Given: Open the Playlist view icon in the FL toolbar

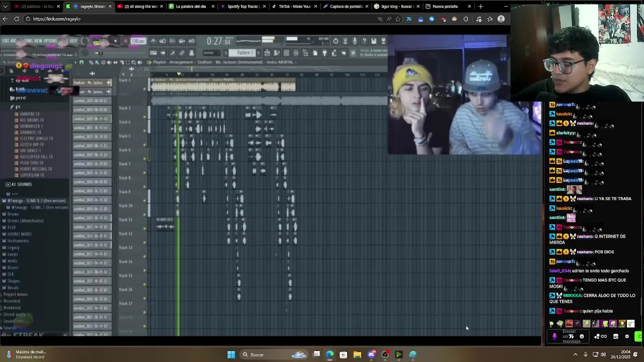Looking at the screenshot, I should 267,53.
